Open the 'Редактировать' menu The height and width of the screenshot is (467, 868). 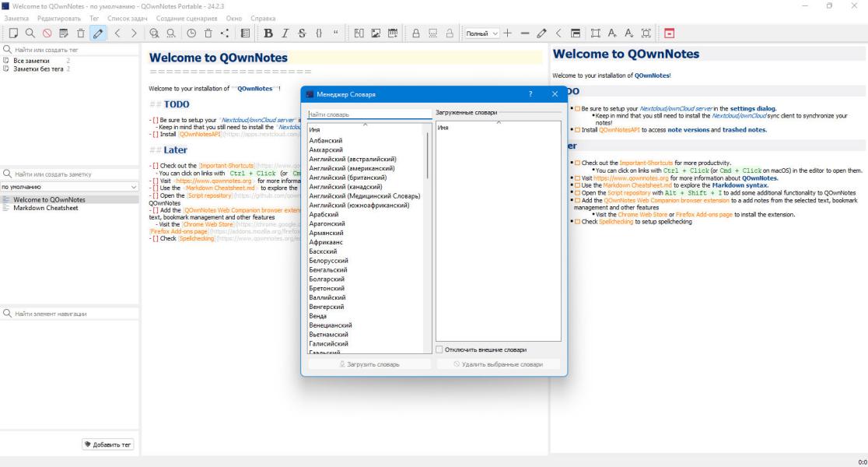tap(59, 18)
